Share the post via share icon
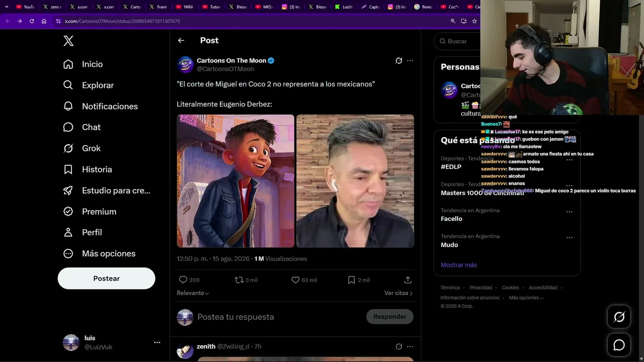The height and width of the screenshot is (362, 644). click(x=408, y=280)
